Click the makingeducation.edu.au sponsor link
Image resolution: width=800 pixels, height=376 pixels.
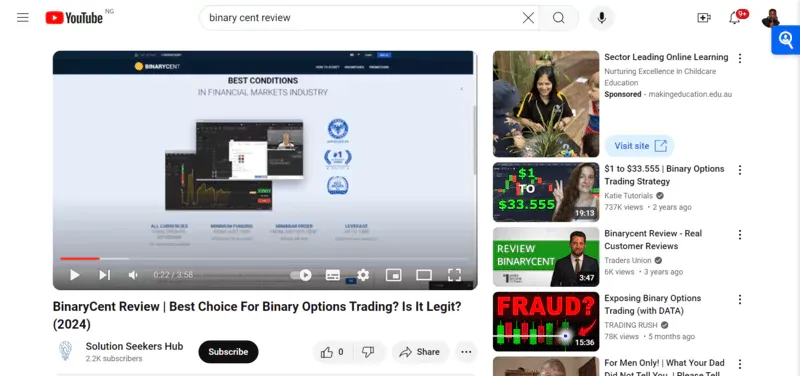click(690, 94)
